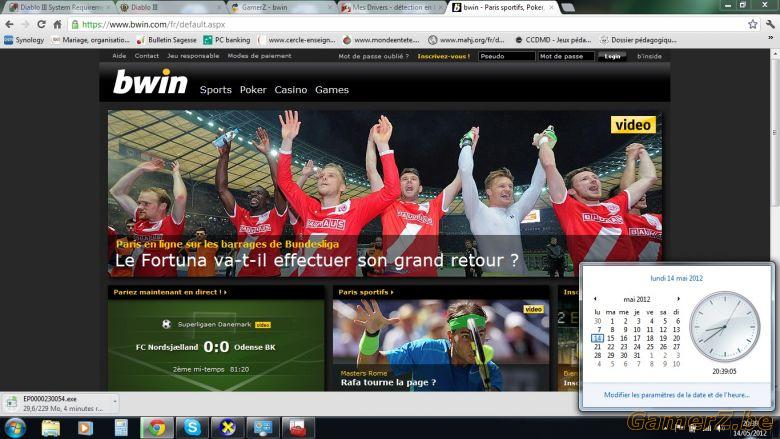Show more bookmarks with the chevron
Viewport: 780px width, 439px height.
(x=771, y=39)
